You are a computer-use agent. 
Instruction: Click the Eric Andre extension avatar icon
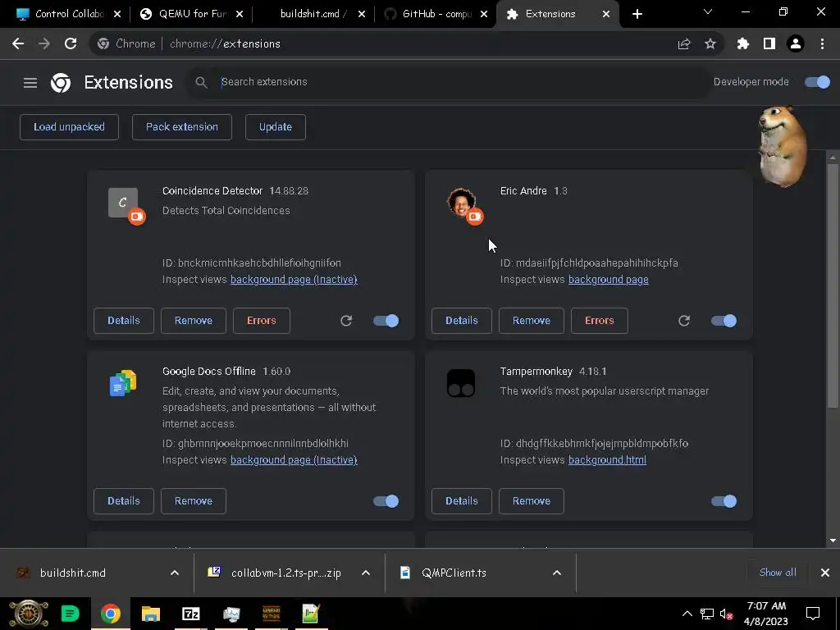[x=461, y=203]
